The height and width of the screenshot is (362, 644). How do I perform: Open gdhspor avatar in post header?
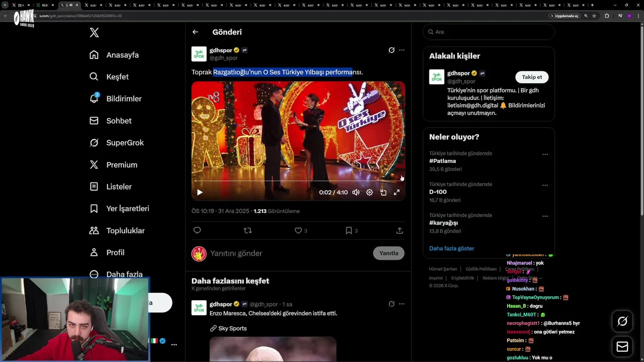(199, 54)
